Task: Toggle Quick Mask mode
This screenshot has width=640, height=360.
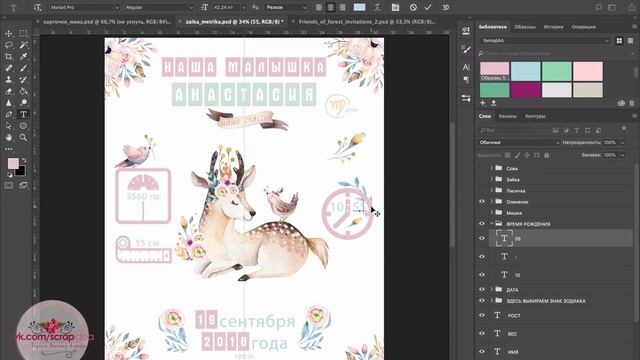Action: (x=9, y=186)
